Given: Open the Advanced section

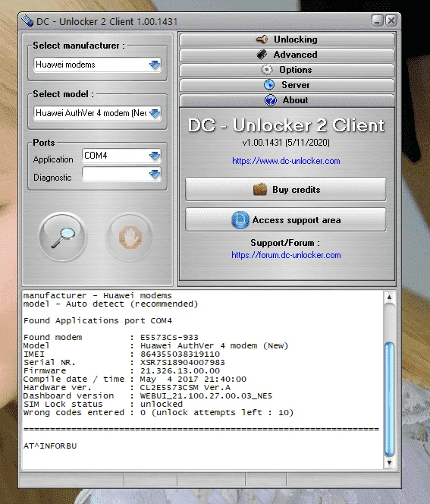Looking at the screenshot, I should [x=287, y=55].
